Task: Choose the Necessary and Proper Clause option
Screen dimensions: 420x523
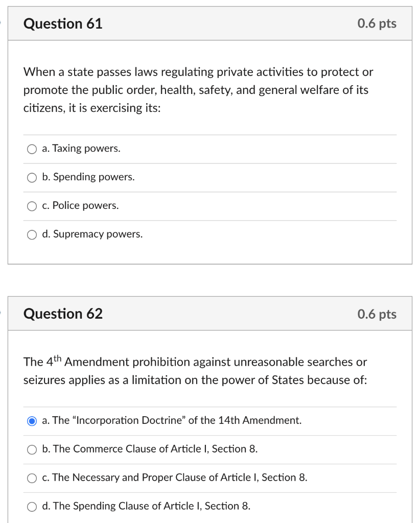Action: click(32, 478)
